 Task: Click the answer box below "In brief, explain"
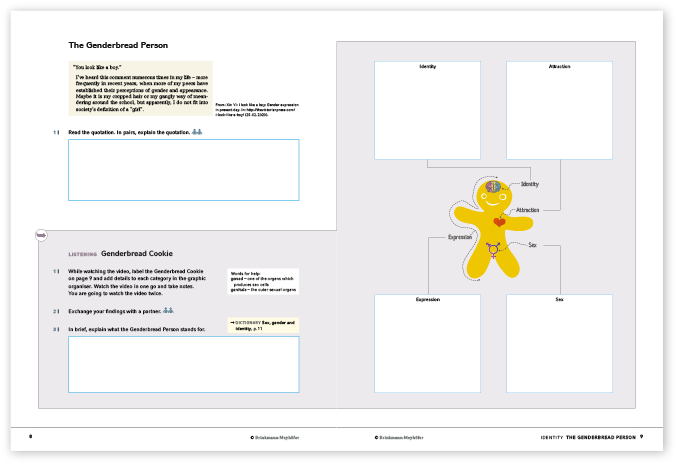coord(183,364)
